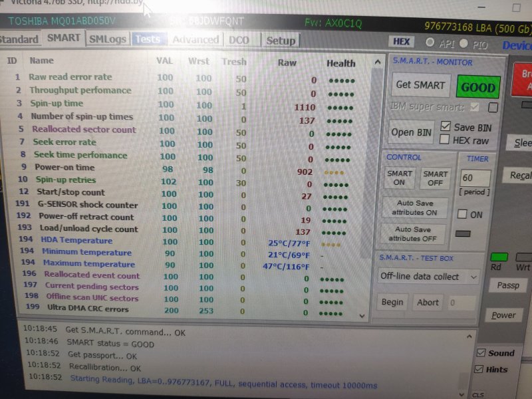
Task: Open the Tests tab
Action: pyautogui.click(x=148, y=39)
